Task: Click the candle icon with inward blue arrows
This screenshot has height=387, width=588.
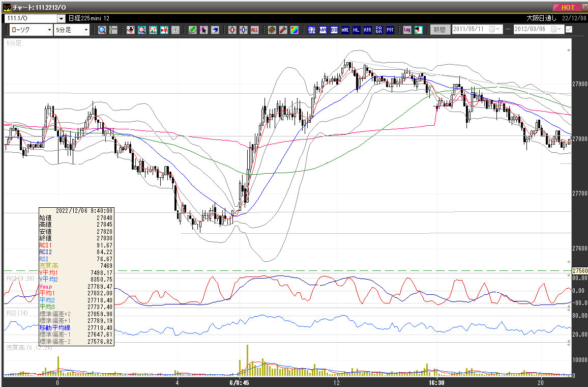Action: pos(243,30)
